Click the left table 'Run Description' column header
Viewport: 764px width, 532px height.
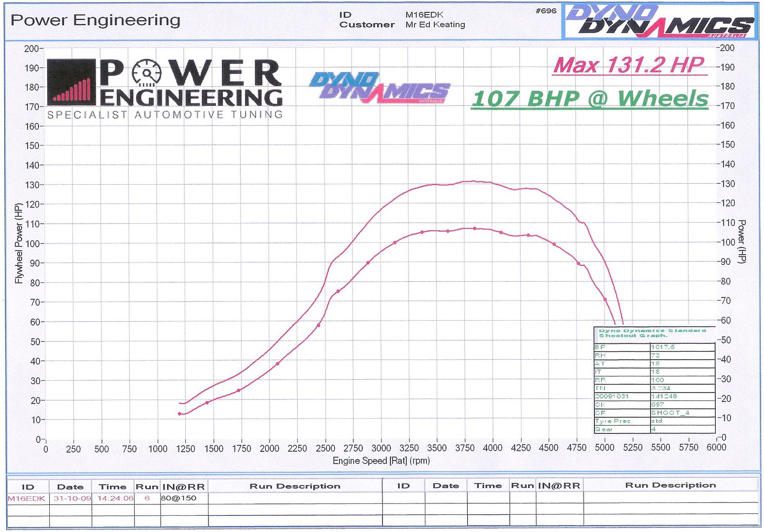295,486
